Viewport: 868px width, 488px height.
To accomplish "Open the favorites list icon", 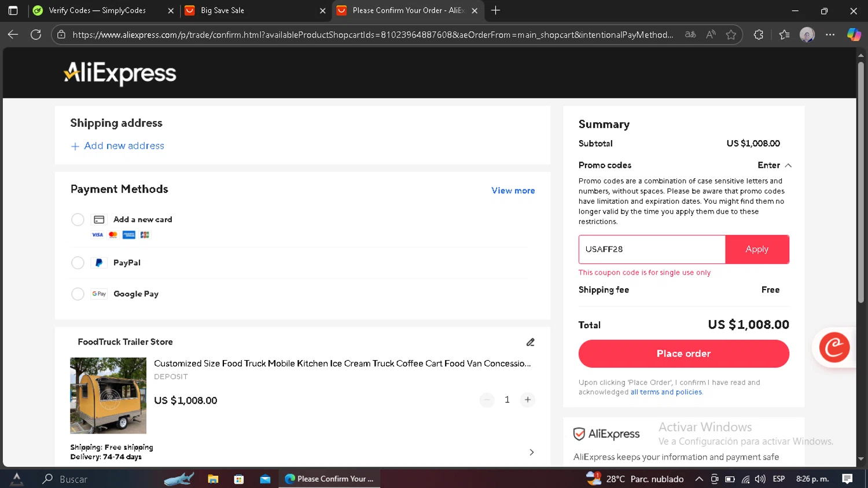I will tap(784, 35).
